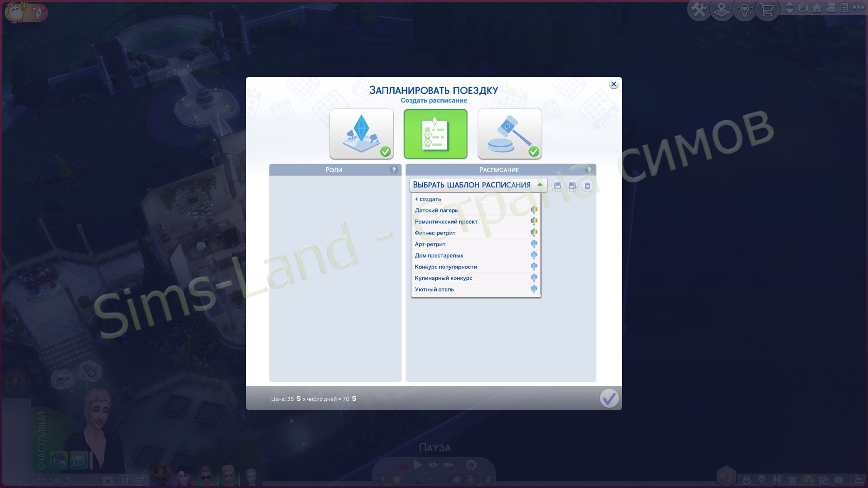
Task: Pick the Арт-ретрит template
Action: coord(430,244)
